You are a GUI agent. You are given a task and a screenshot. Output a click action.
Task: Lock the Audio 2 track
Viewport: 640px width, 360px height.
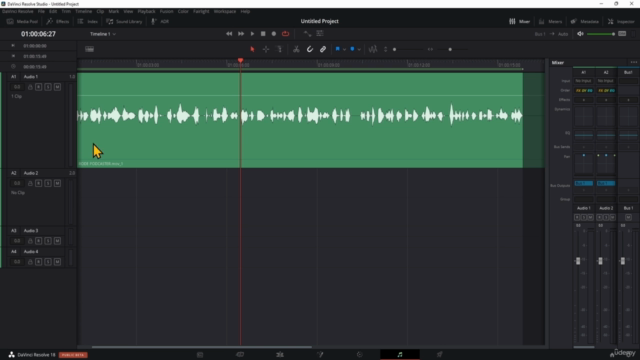click(30, 183)
